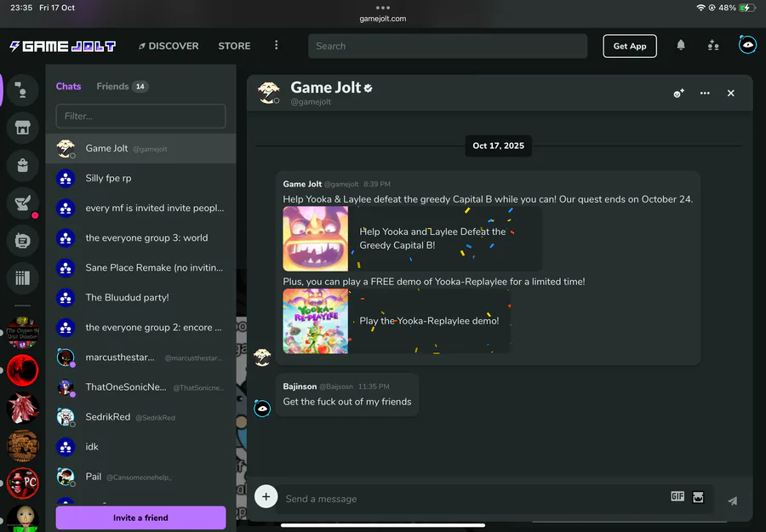
Task: Click the Yooka-Replaylee game thumbnail
Action: (x=316, y=321)
